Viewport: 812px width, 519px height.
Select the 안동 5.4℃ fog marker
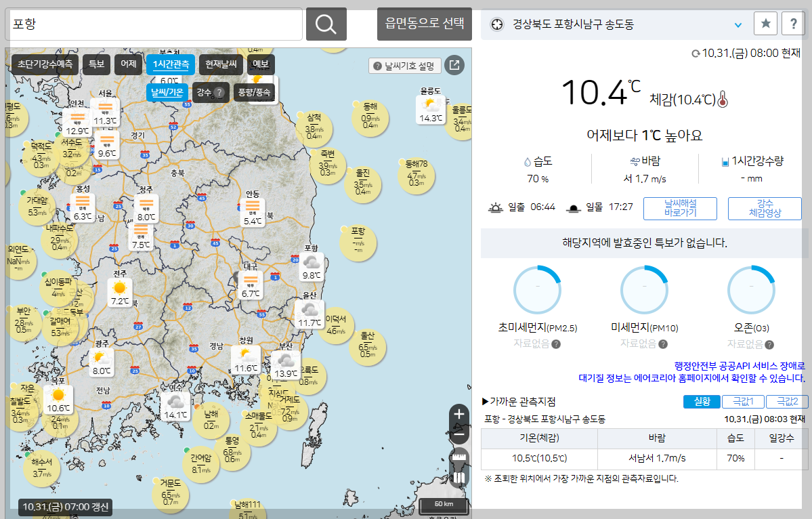pos(253,212)
